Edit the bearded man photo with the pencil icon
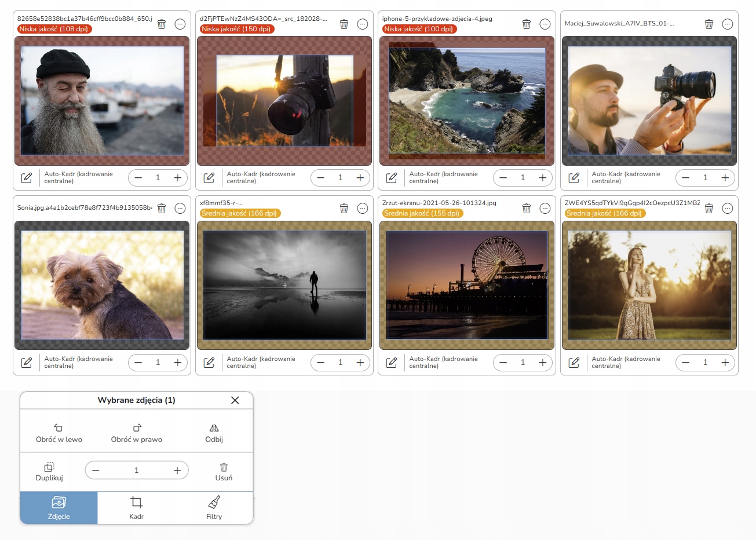Screen dimensions: 756x540 (27, 178)
